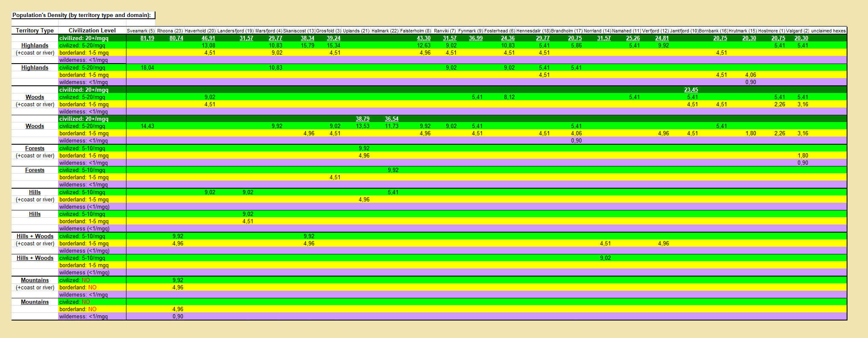Select cell 15,79 under Skaniscost

308,45
